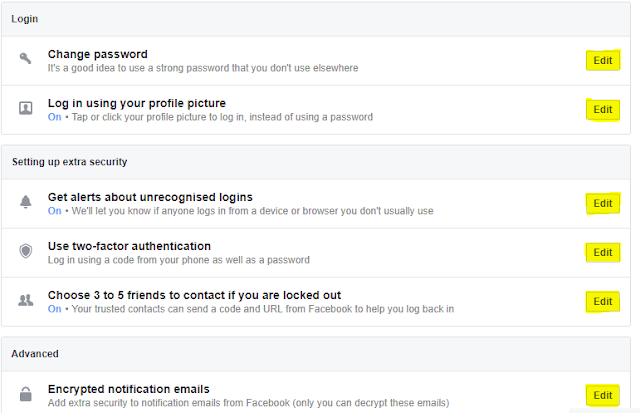Edit Encrypted notification emails setting
Viewport: 640px width, 413px height.
pyautogui.click(x=603, y=395)
